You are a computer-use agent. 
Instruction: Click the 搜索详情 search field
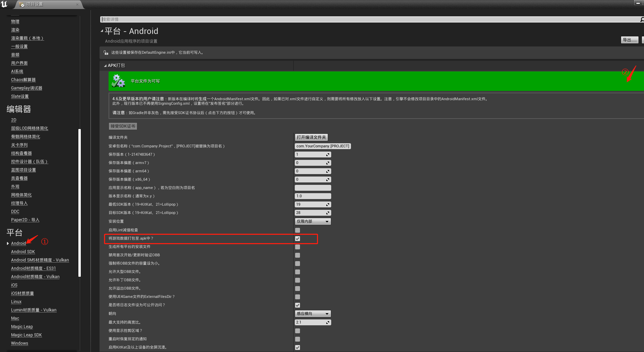point(370,19)
